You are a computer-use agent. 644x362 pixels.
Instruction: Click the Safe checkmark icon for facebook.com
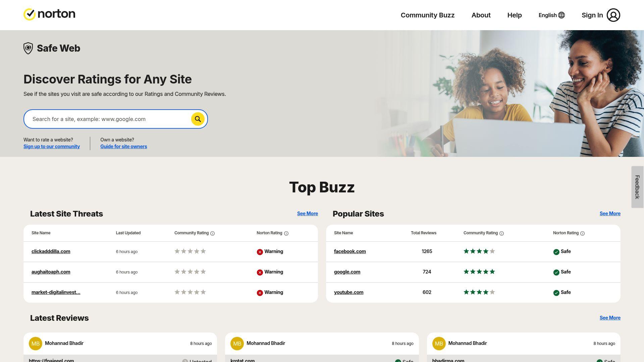[557, 251]
